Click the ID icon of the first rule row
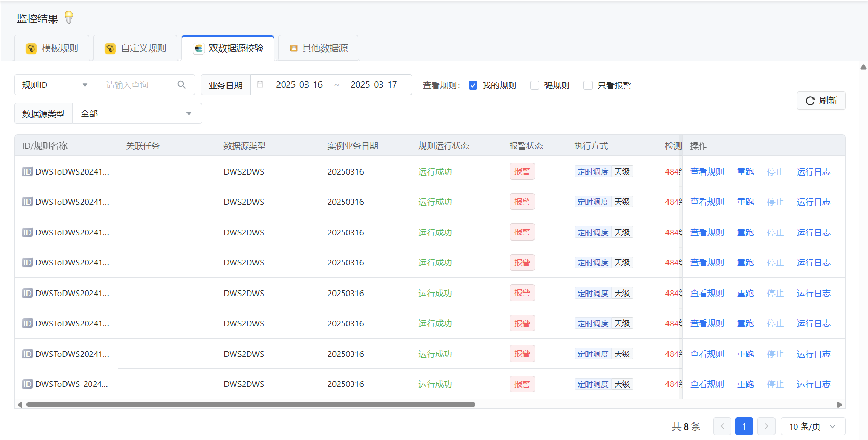This screenshot has width=868, height=440. click(28, 171)
